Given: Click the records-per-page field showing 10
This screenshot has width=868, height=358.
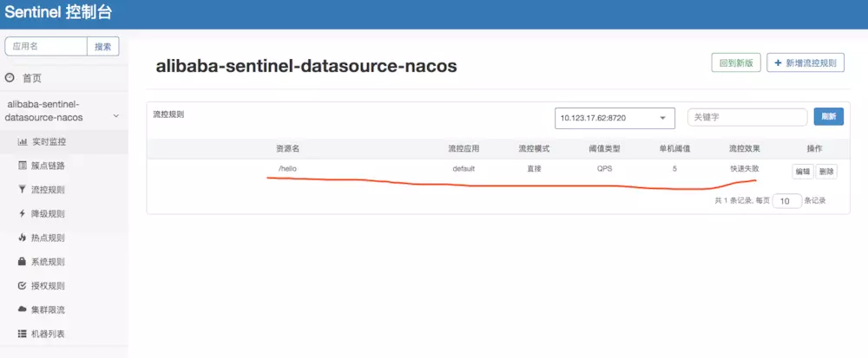Looking at the screenshot, I should [x=786, y=201].
